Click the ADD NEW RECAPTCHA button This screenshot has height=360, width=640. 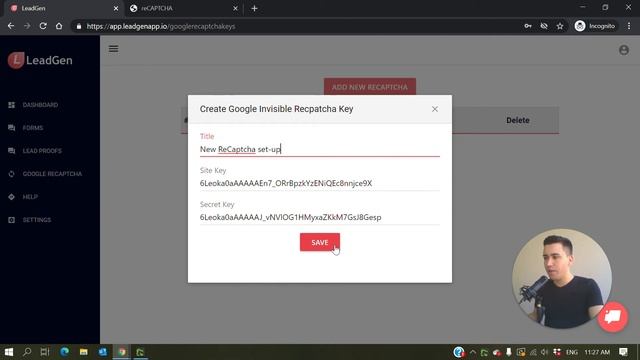point(370,87)
